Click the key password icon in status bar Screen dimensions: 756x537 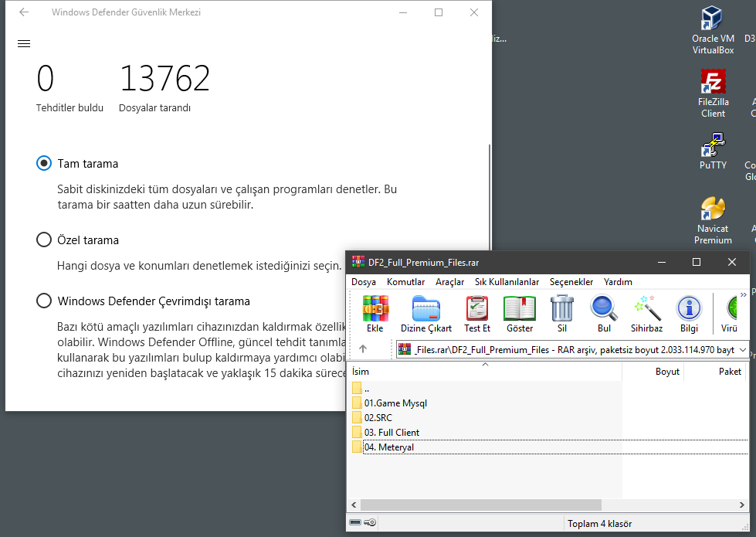[371, 522]
